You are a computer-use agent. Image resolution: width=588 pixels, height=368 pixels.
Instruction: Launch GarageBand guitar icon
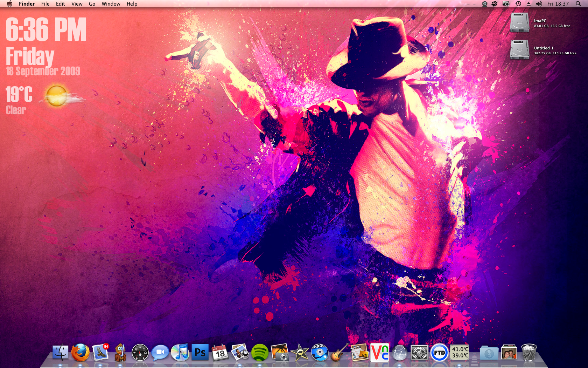tap(339, 353)
